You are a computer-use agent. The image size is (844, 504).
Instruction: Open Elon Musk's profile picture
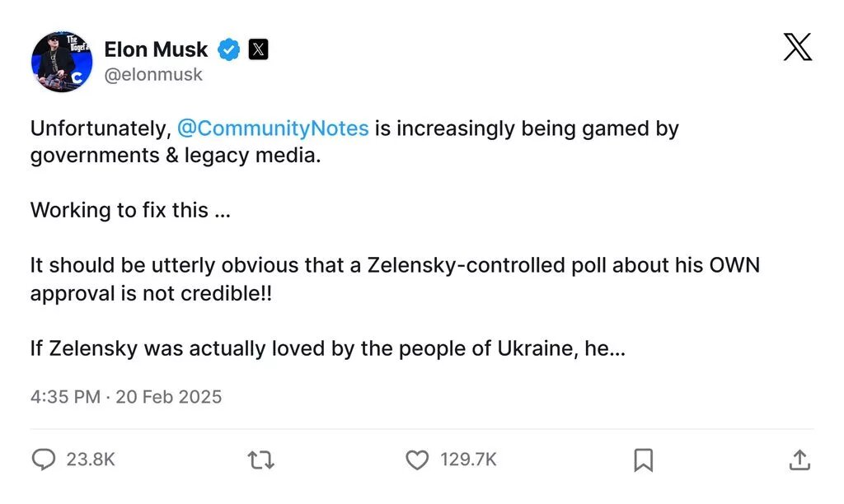pyautogui.click(x=62, y=62)
